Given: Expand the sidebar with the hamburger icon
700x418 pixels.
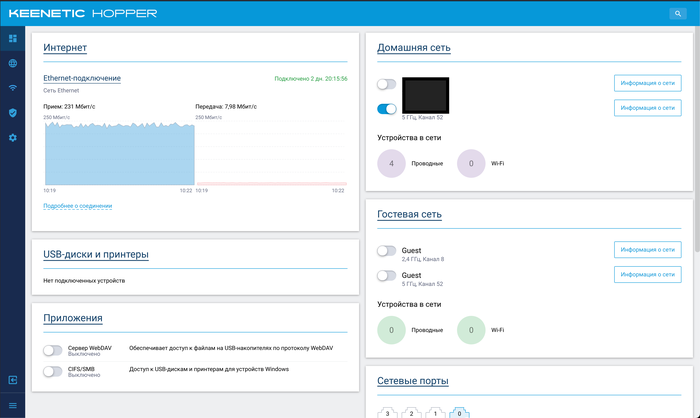Looking at the screenshot, I should coord(12,405).
